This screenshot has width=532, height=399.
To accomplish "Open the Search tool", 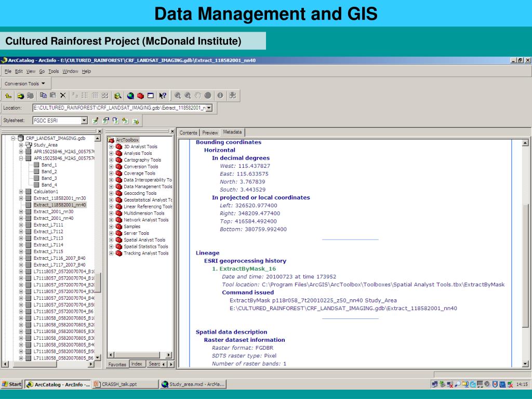I will [x=118, y=96].
